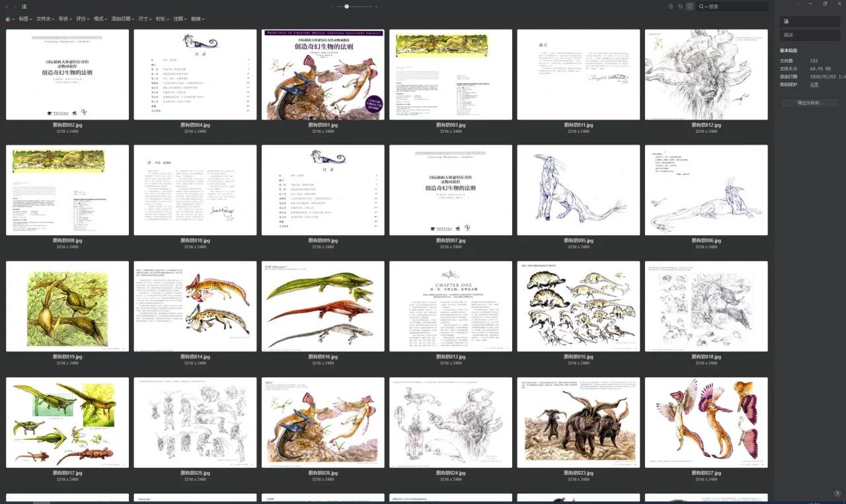
Task: Open the color filter dropdown
Action: click(x=9, y=19)
